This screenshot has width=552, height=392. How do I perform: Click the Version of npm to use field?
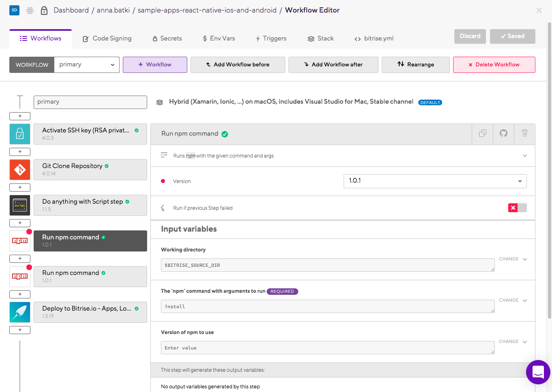click(328, 348)
